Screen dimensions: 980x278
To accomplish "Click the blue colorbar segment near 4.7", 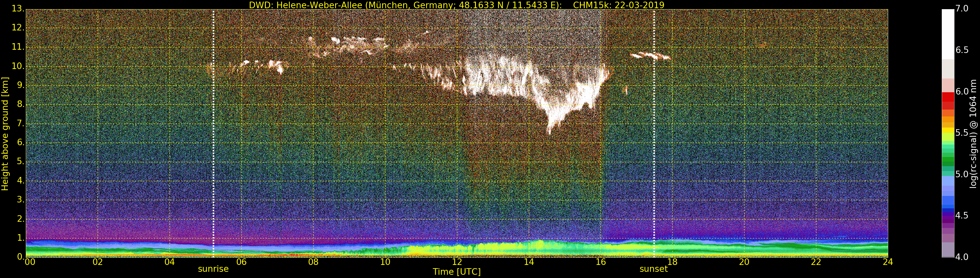I will (948, 201).
